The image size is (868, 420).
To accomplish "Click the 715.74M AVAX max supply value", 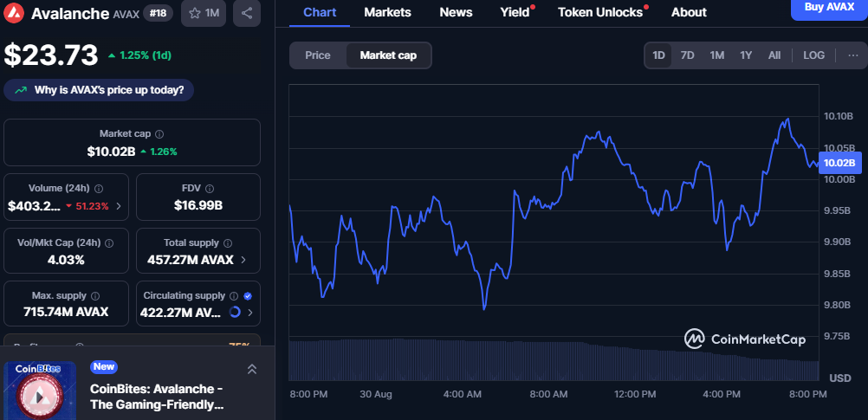I will point(66,312).
